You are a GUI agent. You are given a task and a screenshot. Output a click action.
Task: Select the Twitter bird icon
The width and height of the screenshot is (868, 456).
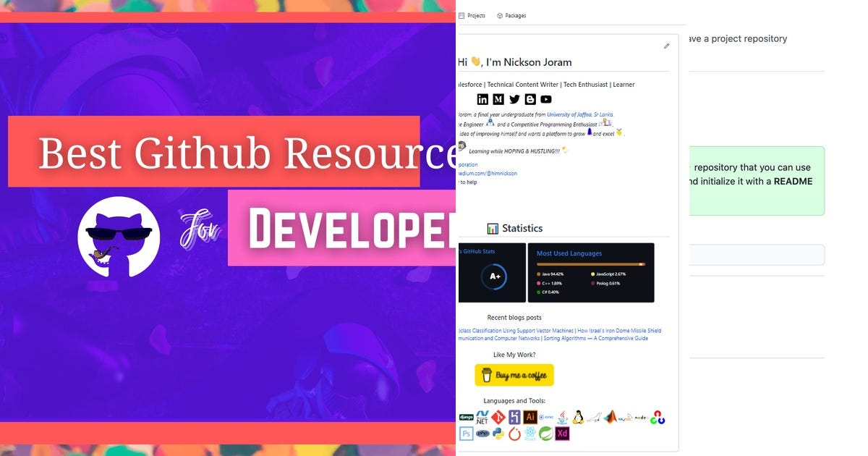point(514,98)
